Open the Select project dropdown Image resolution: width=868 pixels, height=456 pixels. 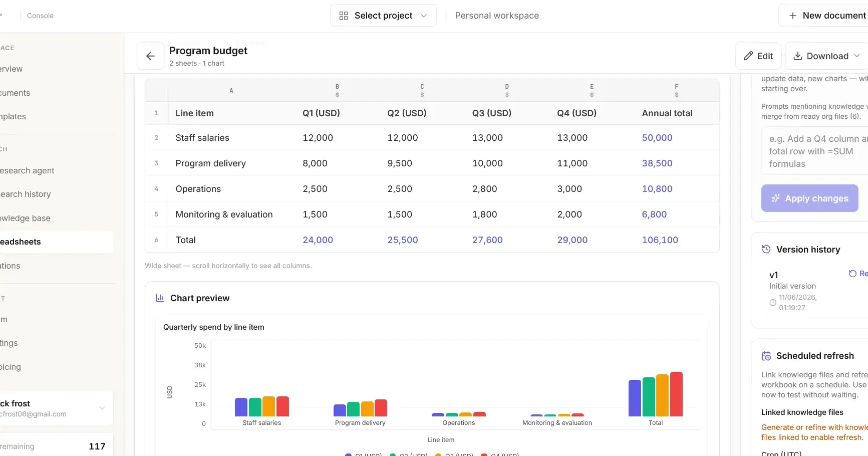pyautogui.click(x=383, y=16)
